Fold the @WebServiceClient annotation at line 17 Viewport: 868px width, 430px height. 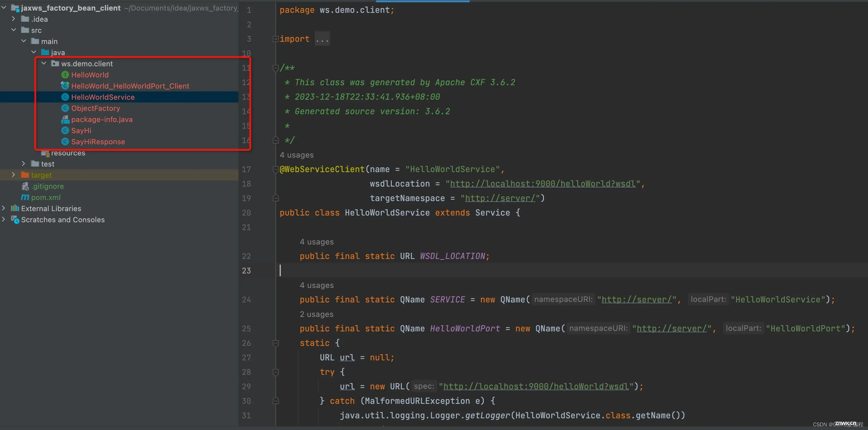pyautogui.click(x=275, y=169)
